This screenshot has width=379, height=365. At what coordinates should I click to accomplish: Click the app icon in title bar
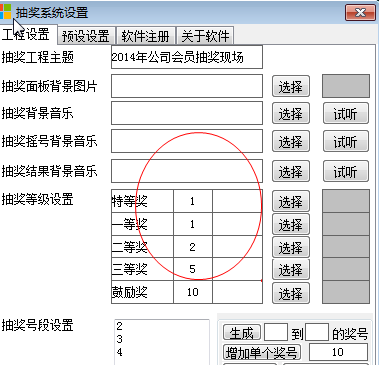pyautogui.click(x=5, y=11)
